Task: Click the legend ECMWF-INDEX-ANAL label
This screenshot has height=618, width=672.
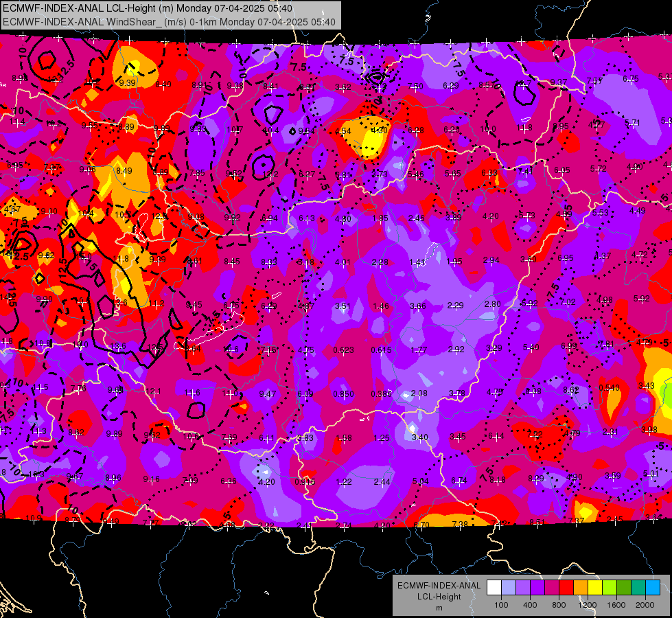Action: (439, 586)
